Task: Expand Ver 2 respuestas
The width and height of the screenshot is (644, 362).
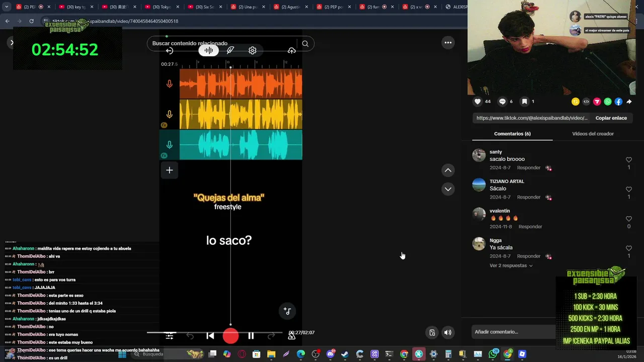Action: point(511,266)
